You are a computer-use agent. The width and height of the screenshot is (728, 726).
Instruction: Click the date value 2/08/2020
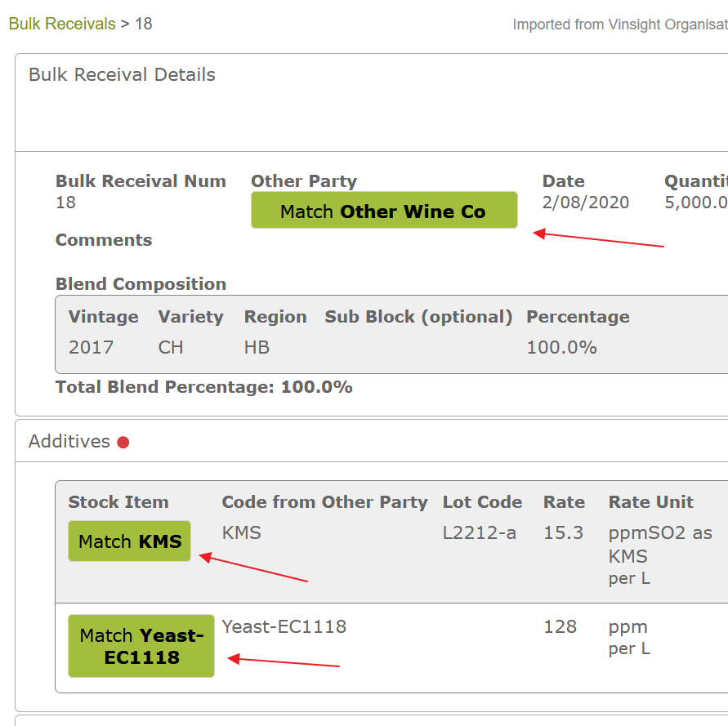tap(586, 203)
